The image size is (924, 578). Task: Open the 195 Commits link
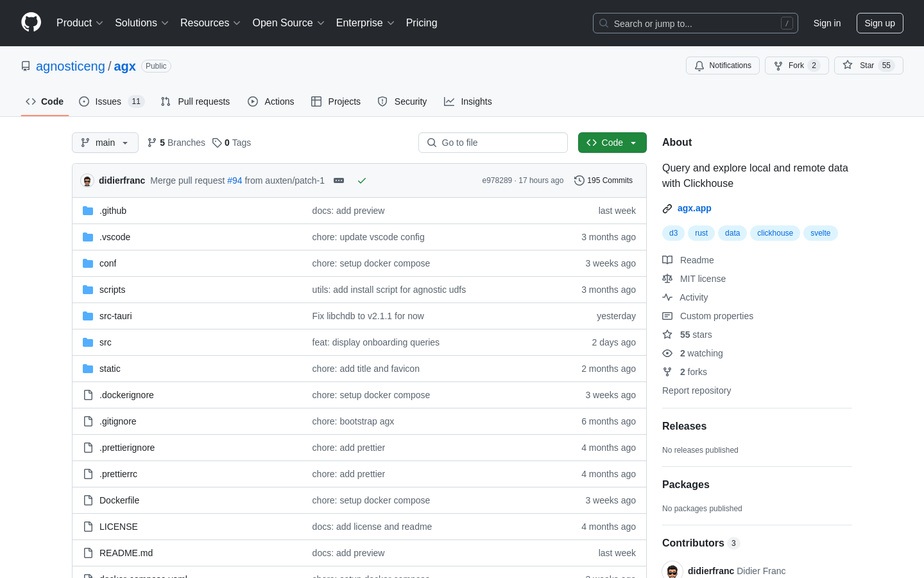pyautogui.click(x=603, y=180)
